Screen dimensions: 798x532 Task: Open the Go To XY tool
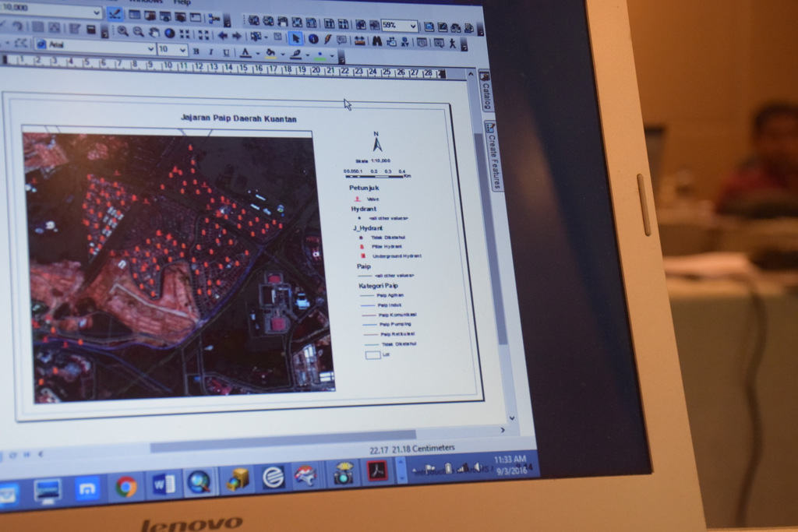[405, 42]
